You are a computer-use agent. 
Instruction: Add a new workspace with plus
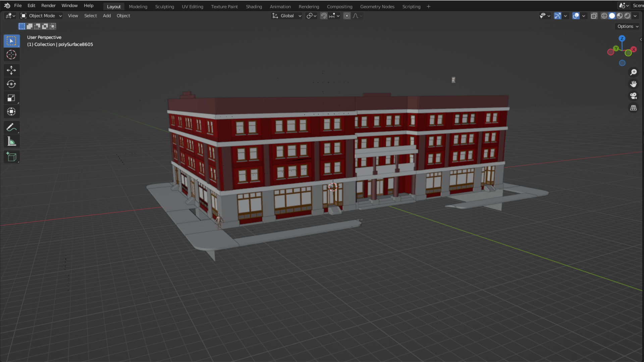[x=428, y=6]
